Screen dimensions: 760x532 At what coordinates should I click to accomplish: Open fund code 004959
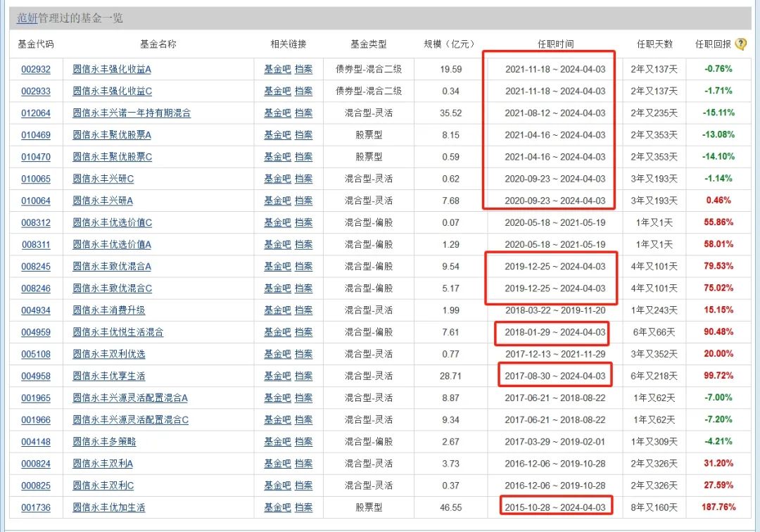click(x=36, y=332)
